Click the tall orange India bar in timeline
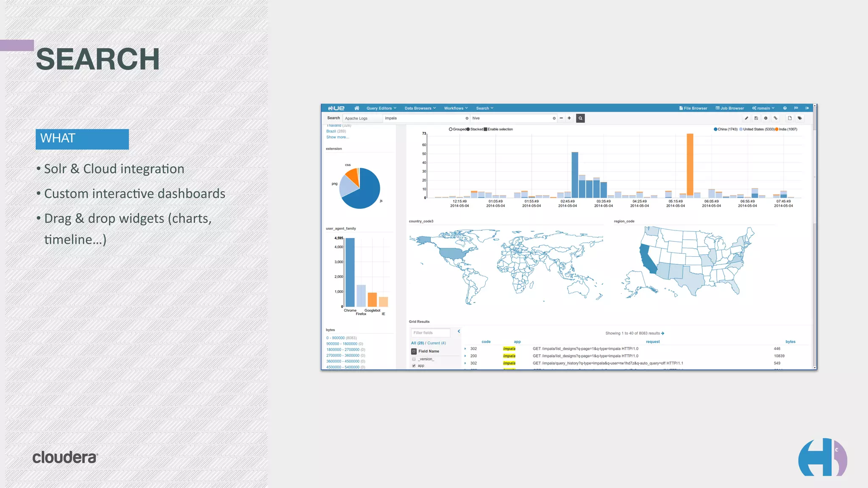The height and width of the screenshot is (488, 868). 690,164
